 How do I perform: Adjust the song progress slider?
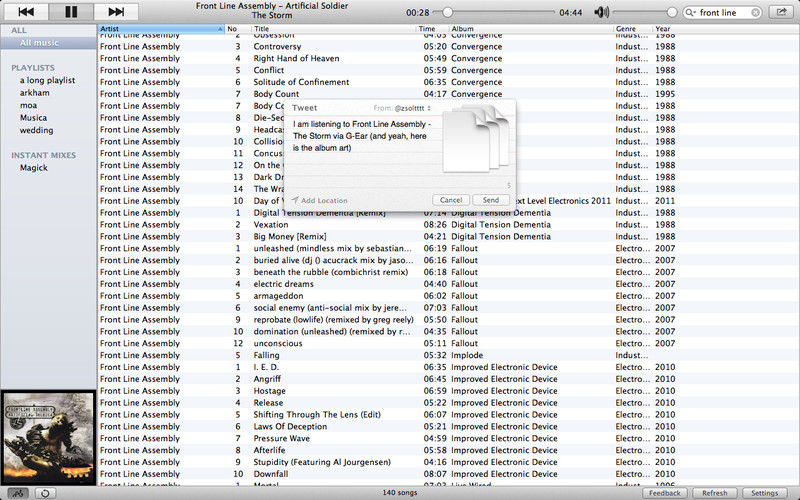coord(447,12)
